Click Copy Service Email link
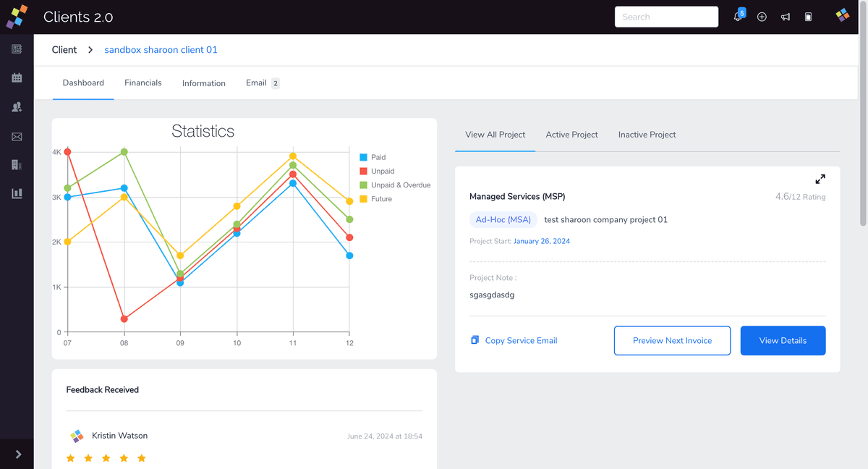868x469 pixels. (514, 340)
